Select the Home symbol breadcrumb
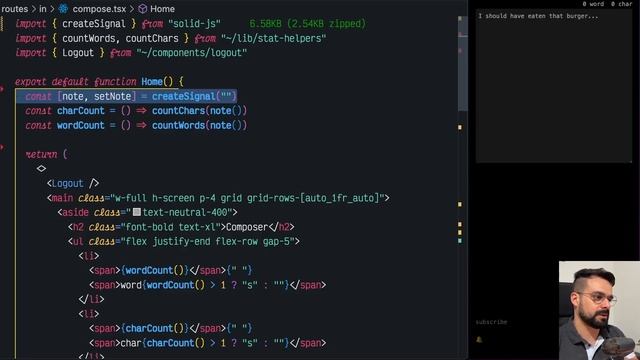The height and width of the screenshot is (360, 640). 162,9
